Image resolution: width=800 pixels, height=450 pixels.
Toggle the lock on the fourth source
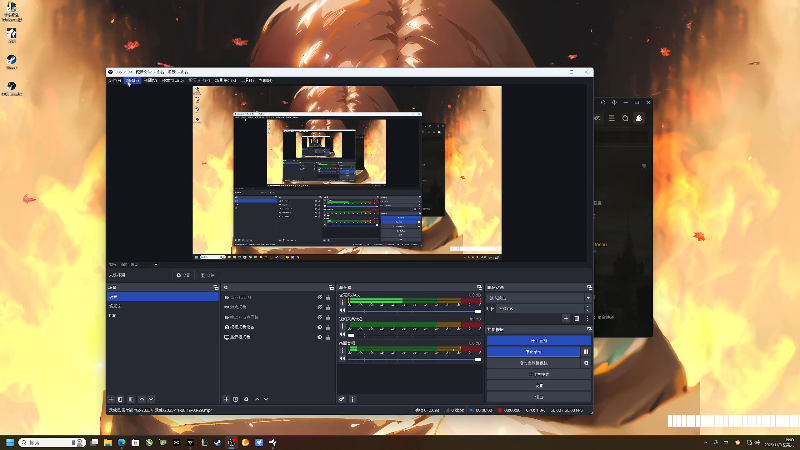click(328, 327)
